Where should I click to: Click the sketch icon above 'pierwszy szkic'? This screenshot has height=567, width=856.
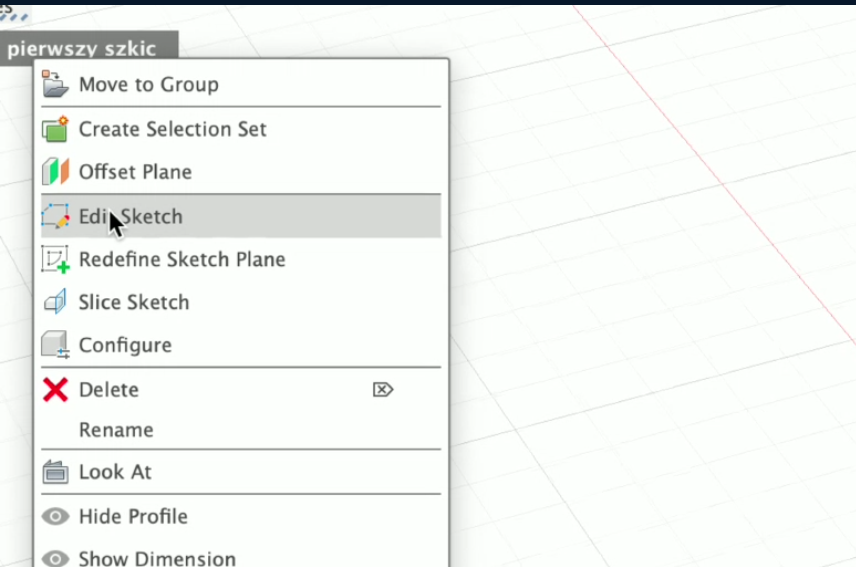pyautogui.click(x=13, y=14)
